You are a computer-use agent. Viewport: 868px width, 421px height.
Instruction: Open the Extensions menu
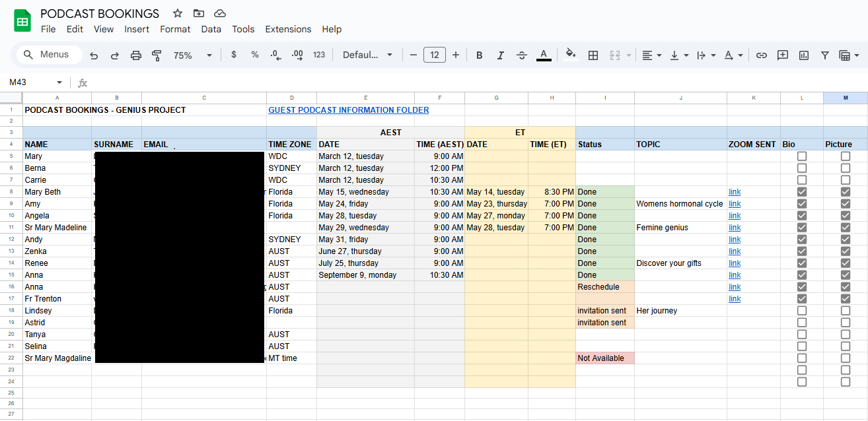(288, 29)
